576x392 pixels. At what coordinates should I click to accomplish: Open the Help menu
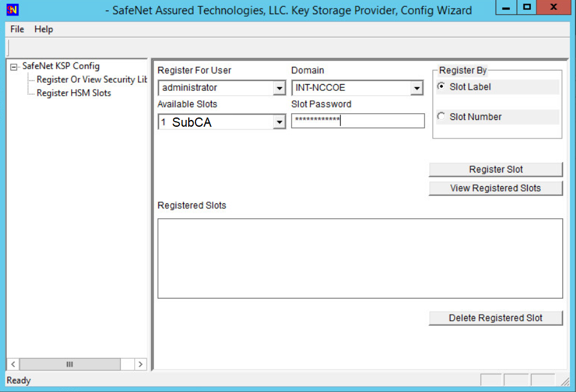[x=43, y=29]
